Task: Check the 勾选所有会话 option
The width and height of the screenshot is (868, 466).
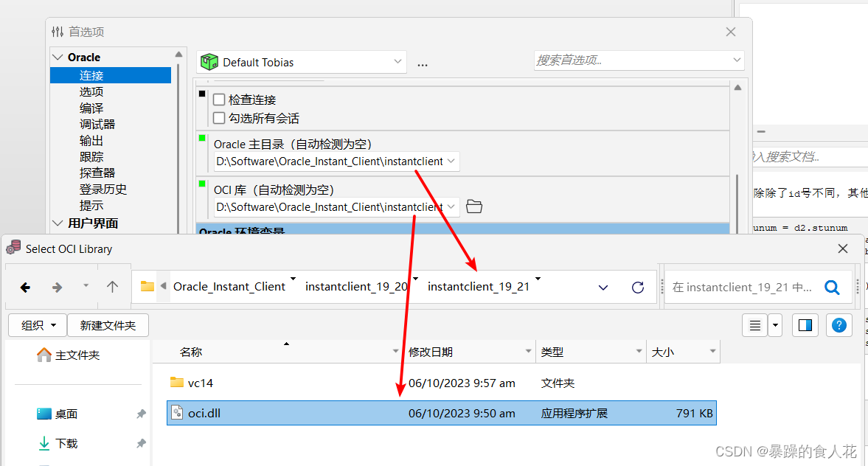Action: click(x=218, y=116)
